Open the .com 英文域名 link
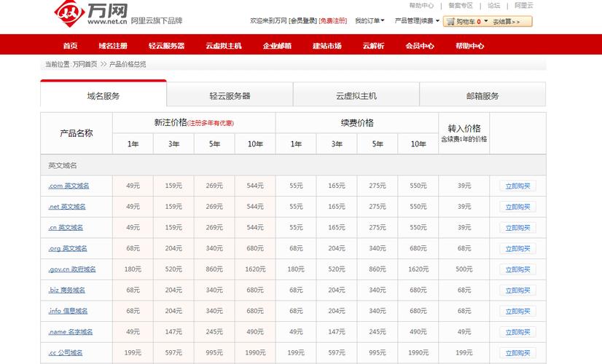 69,186
